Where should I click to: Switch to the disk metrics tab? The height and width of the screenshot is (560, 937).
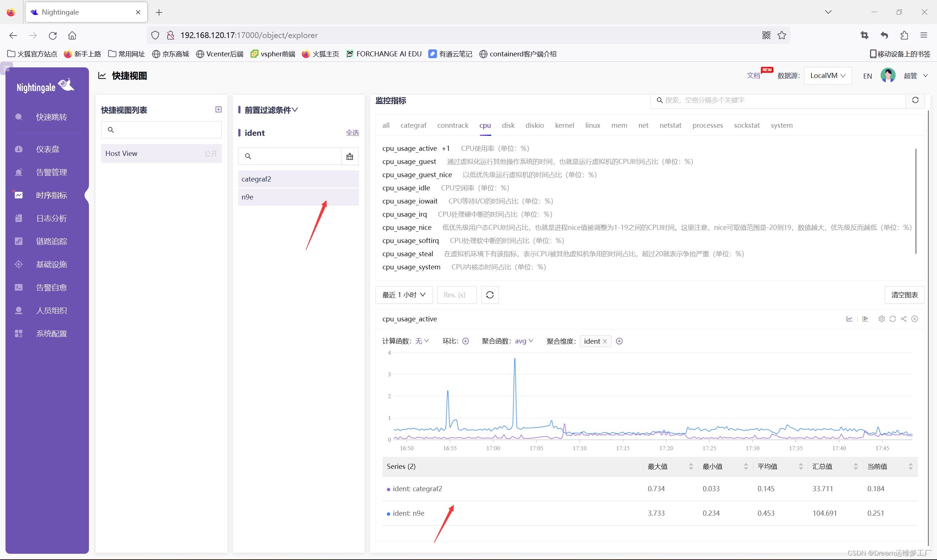[x=508, y=125]
